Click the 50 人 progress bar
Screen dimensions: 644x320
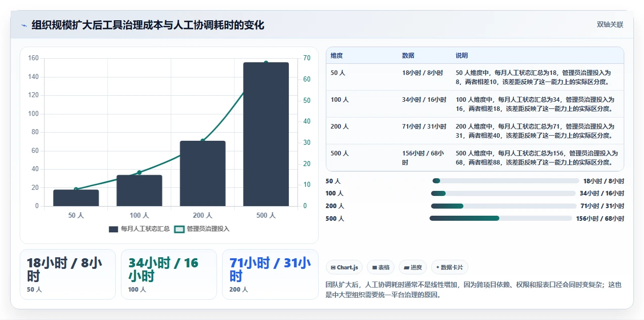(x=505, y=181)
